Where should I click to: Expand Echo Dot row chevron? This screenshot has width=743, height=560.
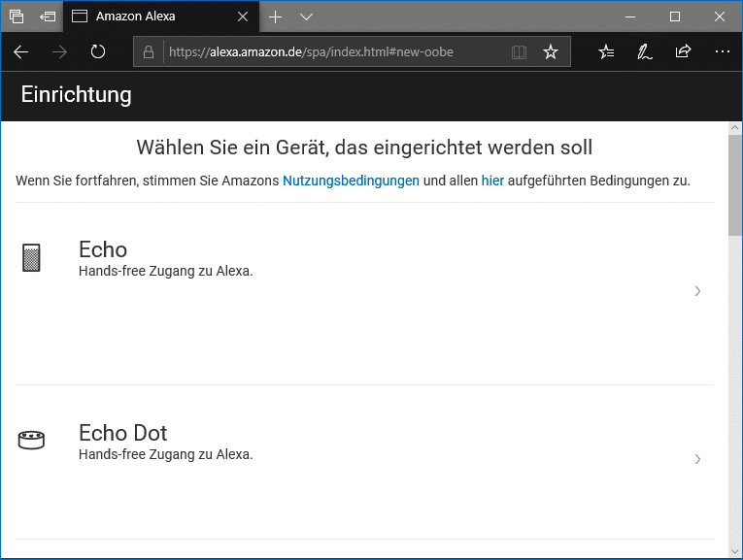(x=697, y=459)
